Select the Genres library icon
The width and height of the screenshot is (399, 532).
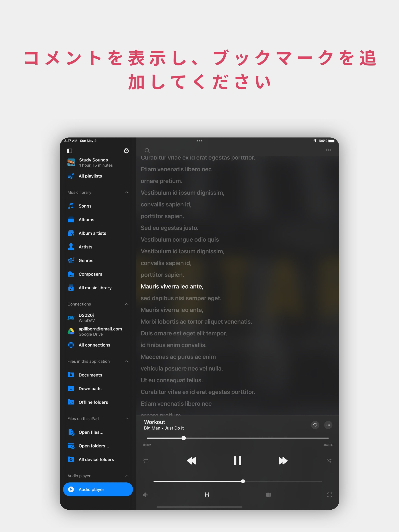[x=71, y=261]
